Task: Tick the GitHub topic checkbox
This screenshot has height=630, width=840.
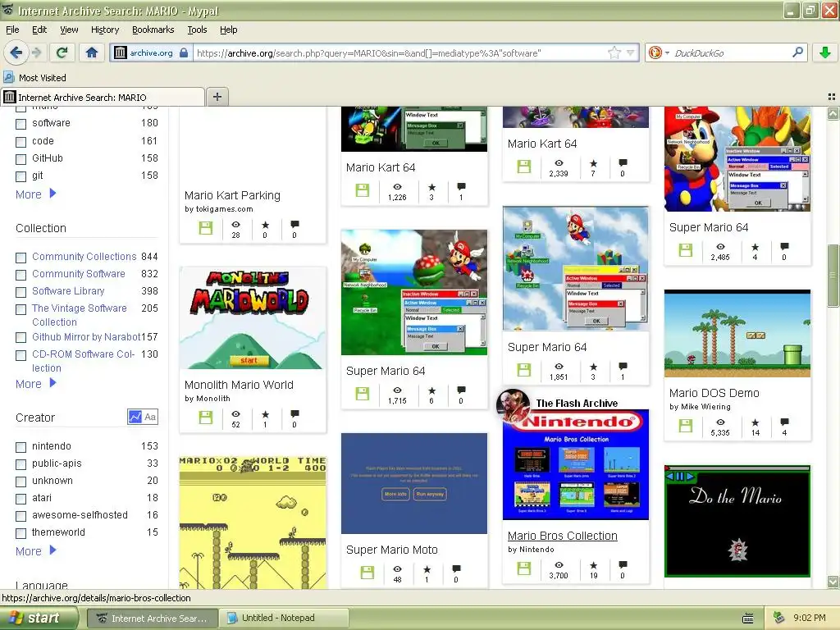Action: coord(21,159)
